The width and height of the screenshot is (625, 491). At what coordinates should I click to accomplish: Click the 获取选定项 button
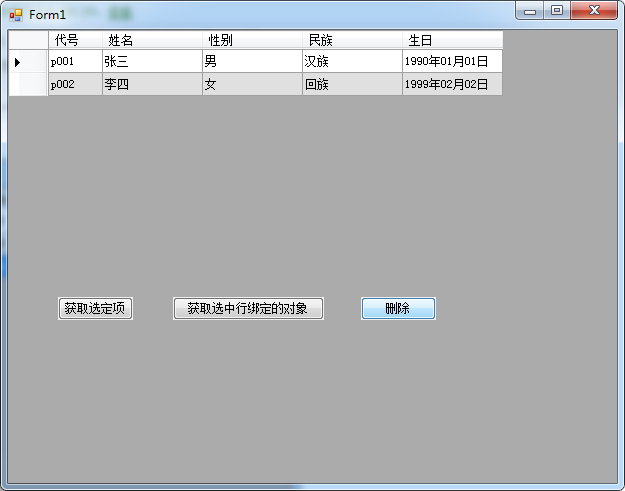click(95, 308)
